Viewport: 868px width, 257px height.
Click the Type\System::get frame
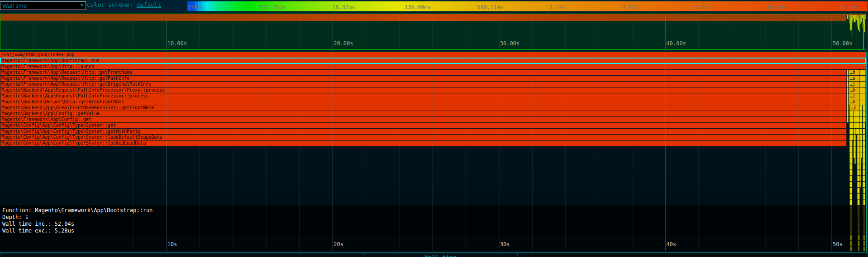[423, 126]
